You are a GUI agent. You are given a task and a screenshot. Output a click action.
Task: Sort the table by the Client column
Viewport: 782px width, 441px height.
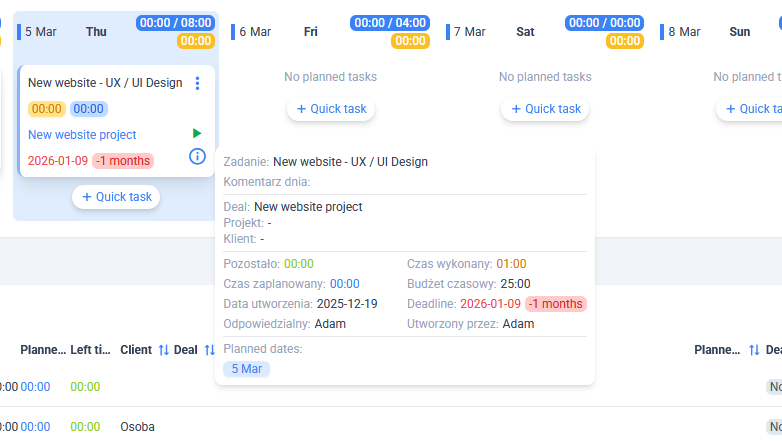point(163,350)
